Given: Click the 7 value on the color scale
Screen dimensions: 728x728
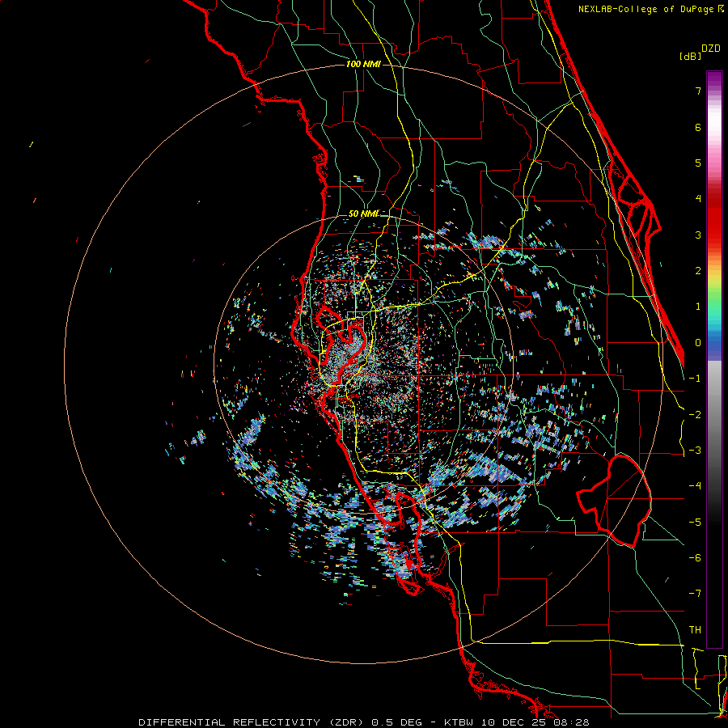Looking at the screenshot, I should click(698, 91).
